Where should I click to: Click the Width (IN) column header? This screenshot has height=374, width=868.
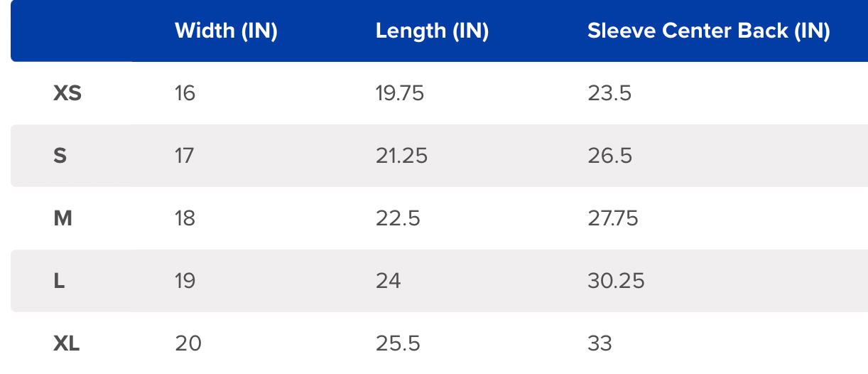(226, 31)
